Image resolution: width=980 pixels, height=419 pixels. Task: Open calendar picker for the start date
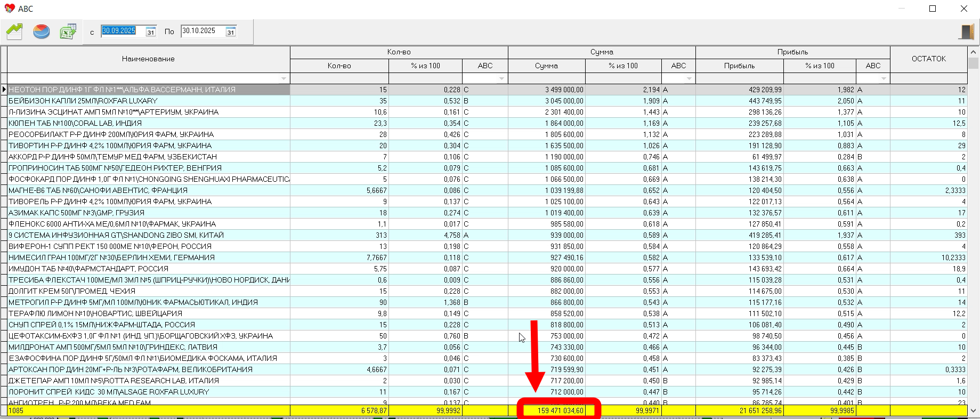(151, 32)
